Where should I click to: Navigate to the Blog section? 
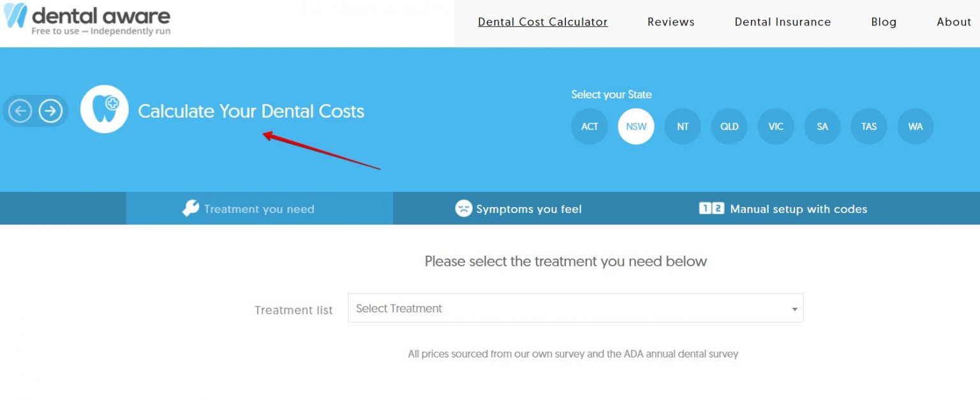[884, 22]
